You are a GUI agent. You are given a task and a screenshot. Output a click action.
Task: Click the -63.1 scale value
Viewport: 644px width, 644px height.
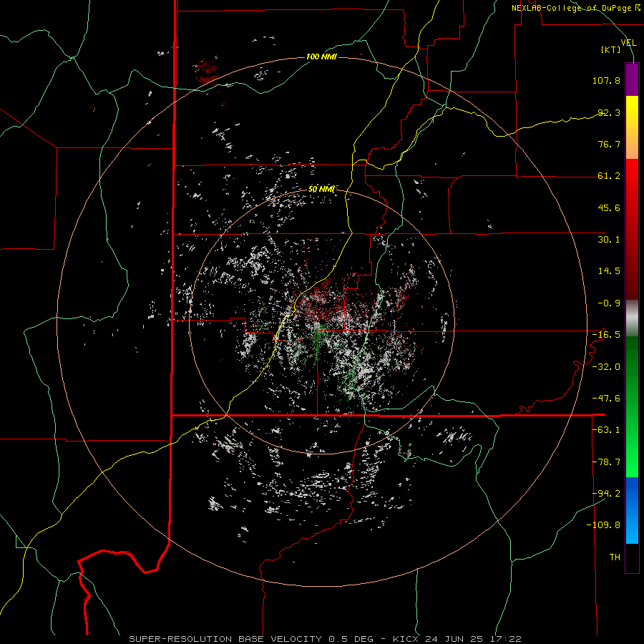click(x=606, y=430)
